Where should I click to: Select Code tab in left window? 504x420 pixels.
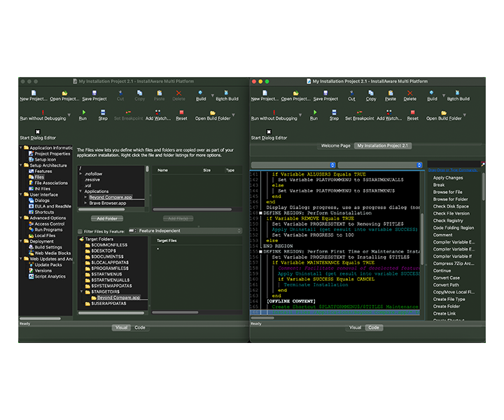click(x=140, y=328)
